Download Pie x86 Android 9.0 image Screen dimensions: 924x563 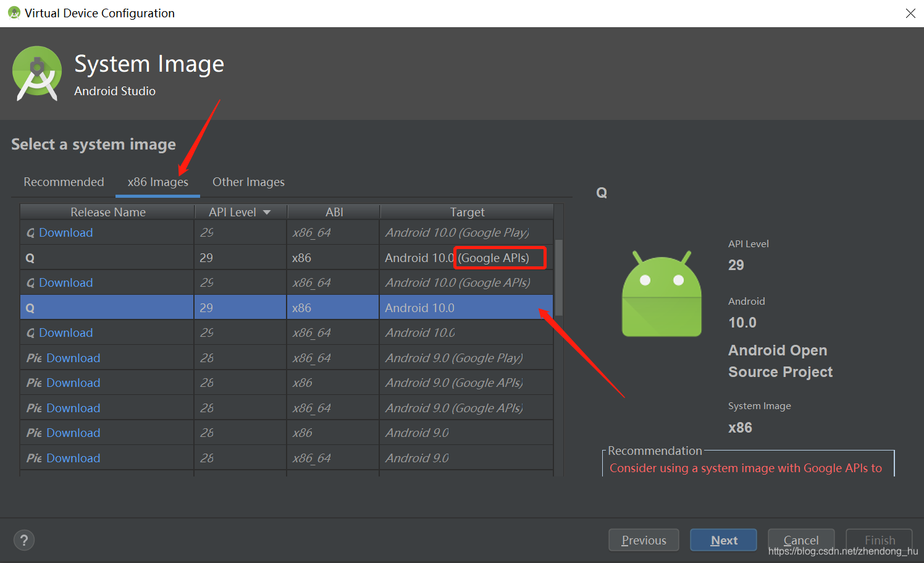point(73,433)
